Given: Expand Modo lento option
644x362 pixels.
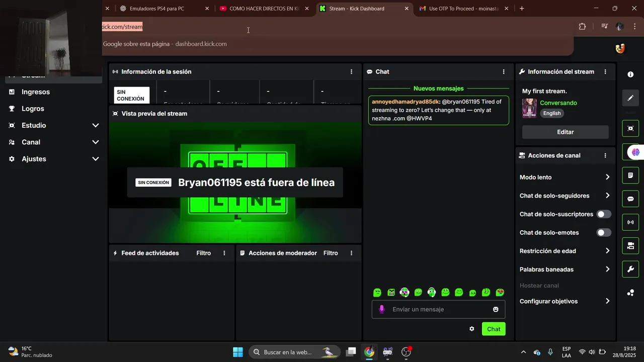Looking at the screenshot, I should [x=565, y=177].
